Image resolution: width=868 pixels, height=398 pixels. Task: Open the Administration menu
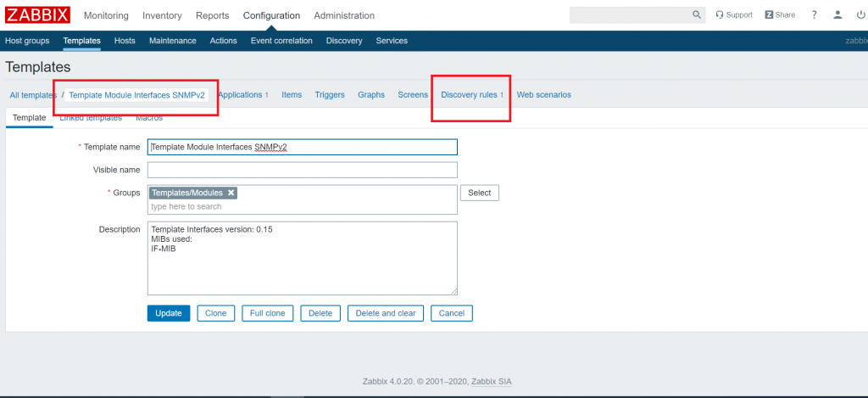tap(344, 15)
